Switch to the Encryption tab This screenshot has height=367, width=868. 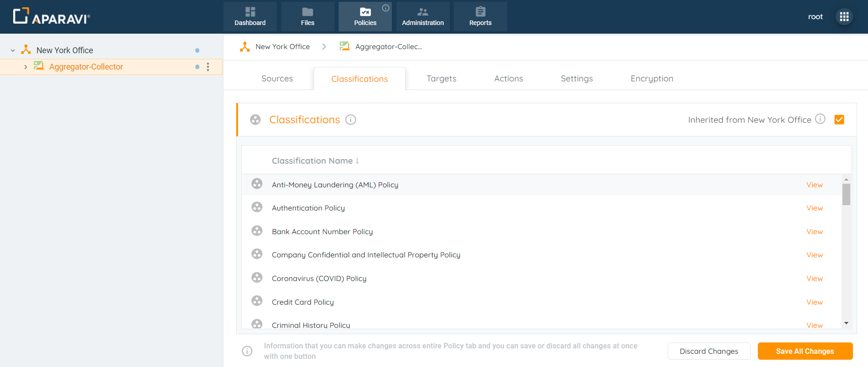tap(651, 79)
